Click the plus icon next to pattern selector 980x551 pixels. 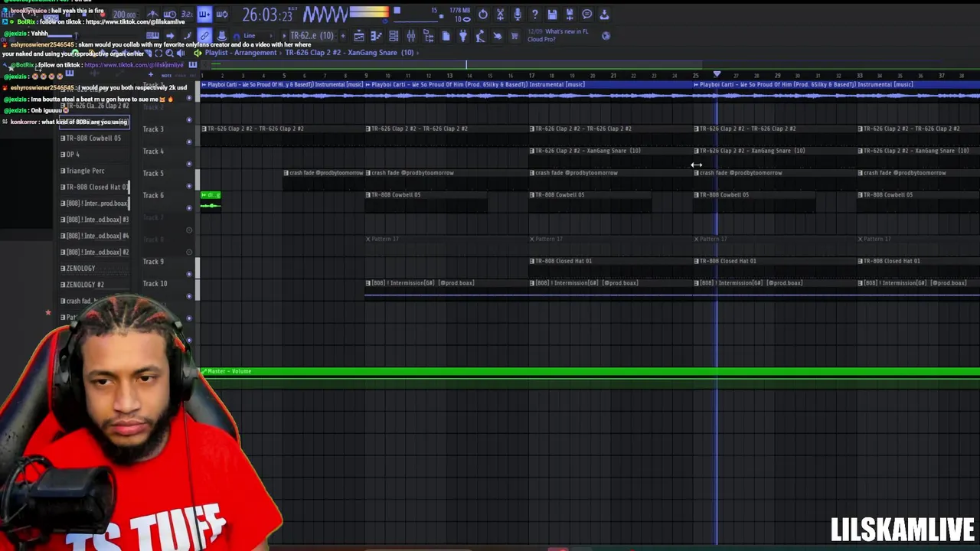[x=343, y=36]
